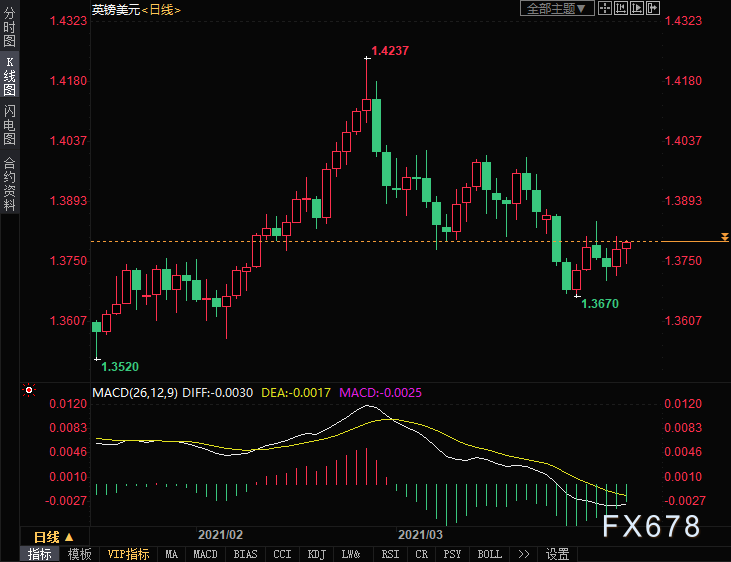Select the 指标 bottom tab
Screen dimensions: 731x562
(40, 554)
